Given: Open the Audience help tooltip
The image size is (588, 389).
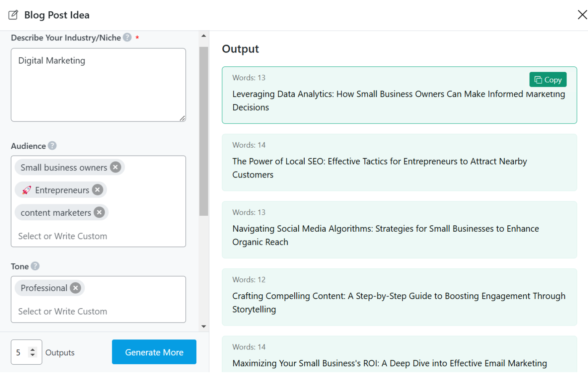Looking at the screenshot, I should point(52,146).
